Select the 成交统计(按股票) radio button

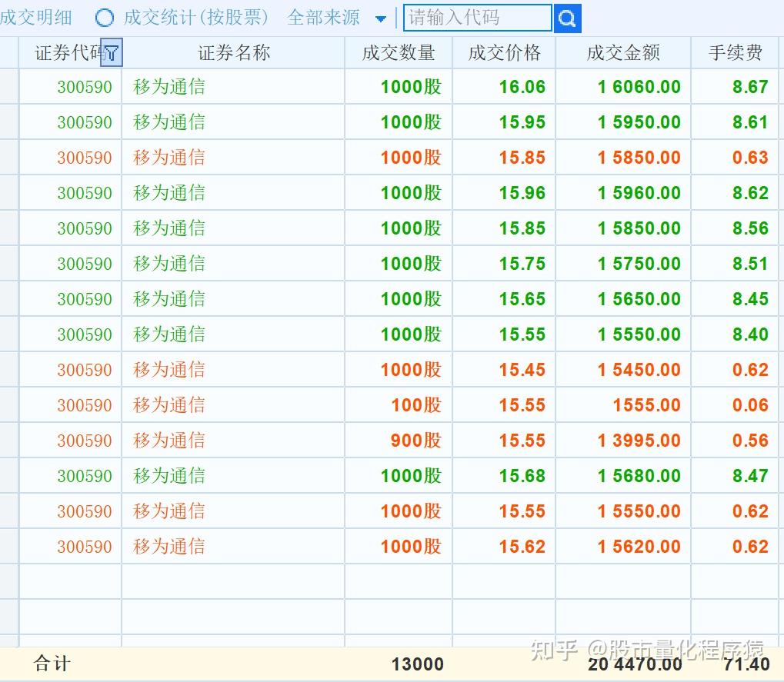(105, 18)
